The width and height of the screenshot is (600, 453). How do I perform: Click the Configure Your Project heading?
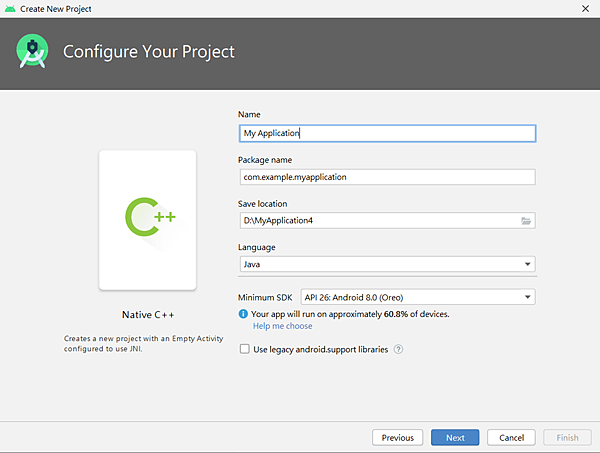pos(149,51)
